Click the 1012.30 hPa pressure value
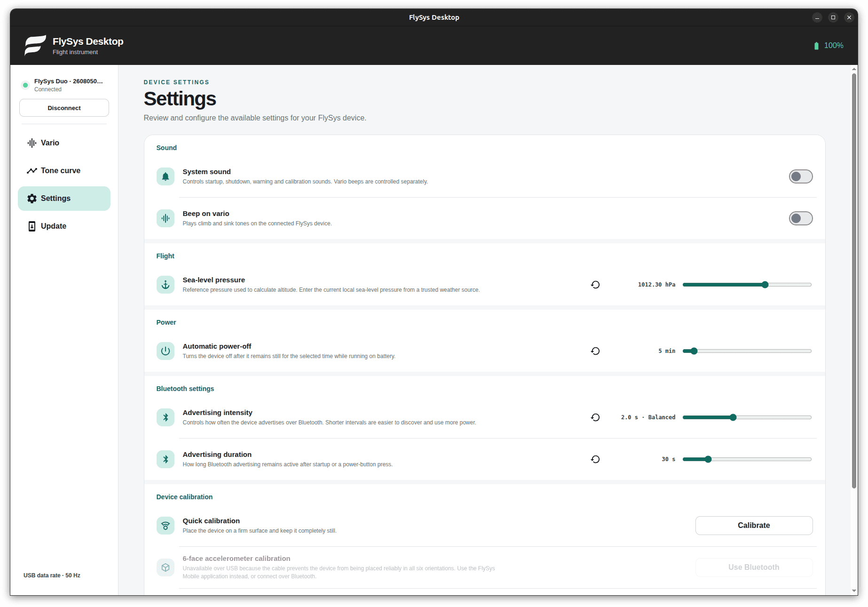Image resolution: width=868 pixels, height=607 pixels. tap(656, 285)
